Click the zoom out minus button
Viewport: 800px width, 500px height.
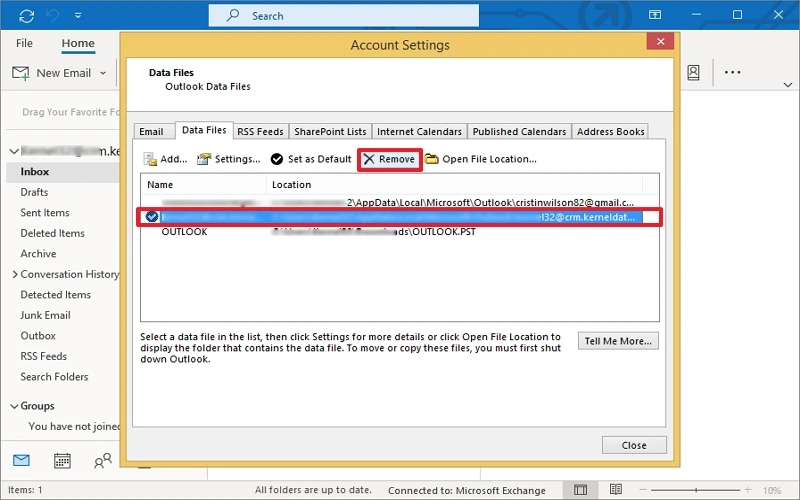tap(642, 490)
